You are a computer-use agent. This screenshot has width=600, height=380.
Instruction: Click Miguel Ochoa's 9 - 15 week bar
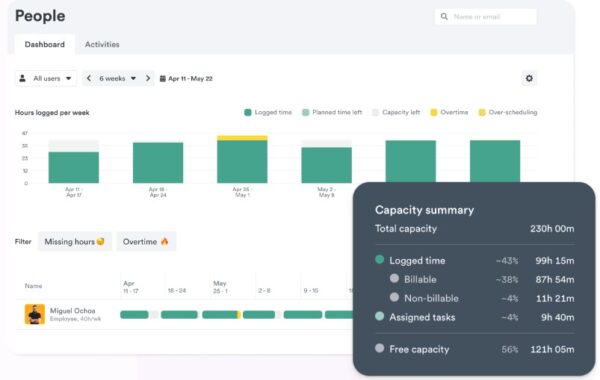303,315
